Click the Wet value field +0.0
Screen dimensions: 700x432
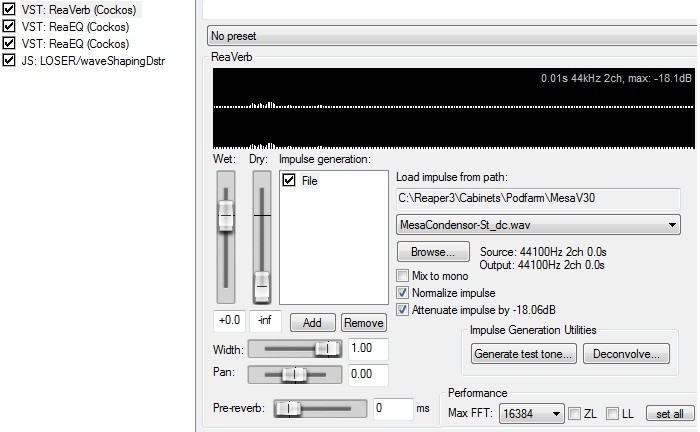click(x=229, y=321)
